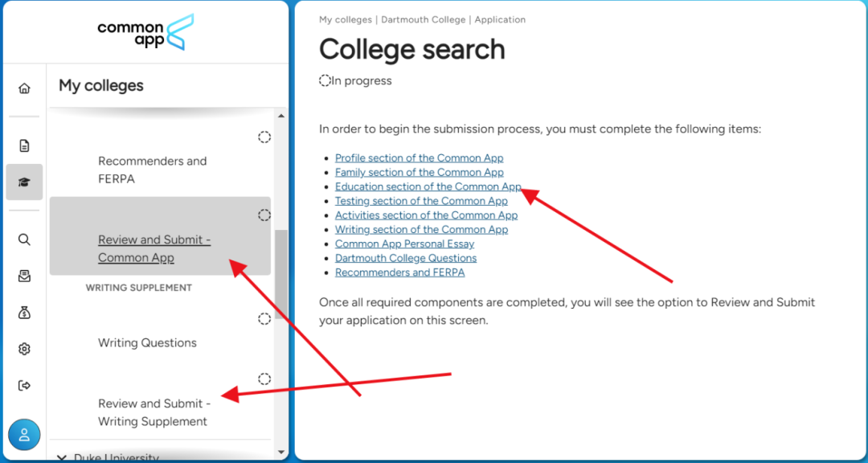This screenshot has width=868, height=463.
Task: Click the sign out icon
Action: pos(24,386)
